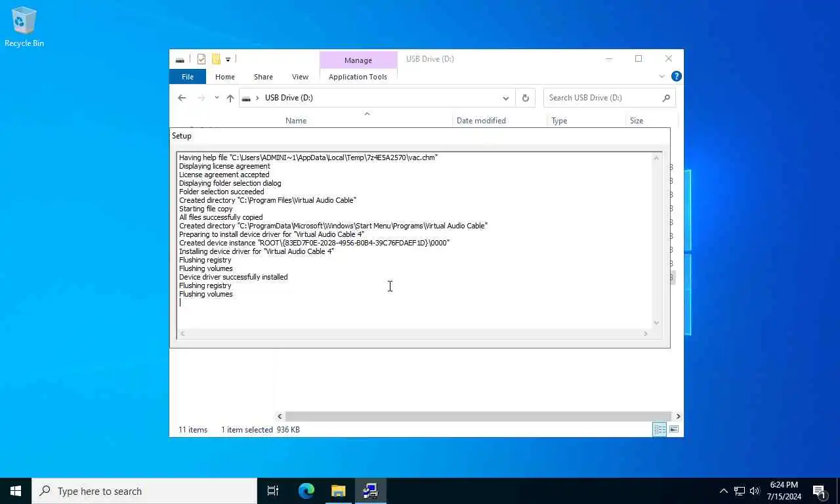Viewport: 840px width, 504px height.
Task: Click '11 items' in the status bar
Action: click(193, 430)
